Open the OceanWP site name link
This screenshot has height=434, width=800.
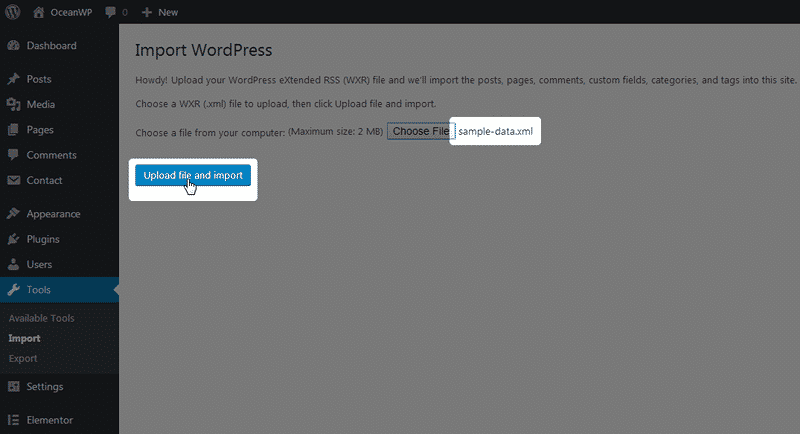[71, 12]
